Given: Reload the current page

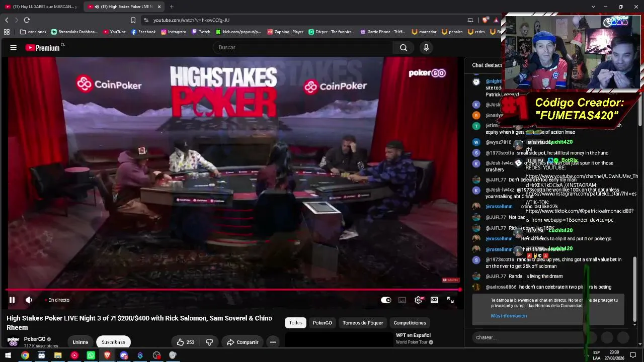Looking at the screenshot, I should pyautogui.click(x=27, y=20).
